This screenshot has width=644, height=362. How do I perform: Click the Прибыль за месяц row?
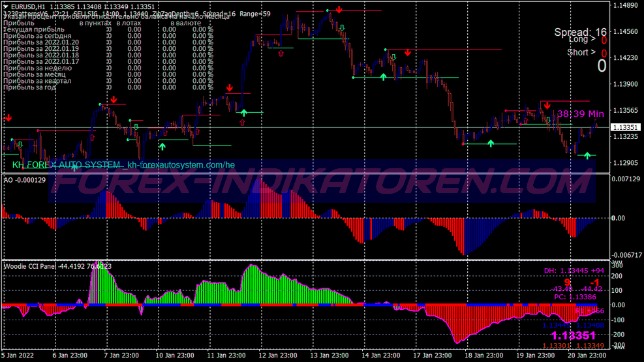pos(108,75)
